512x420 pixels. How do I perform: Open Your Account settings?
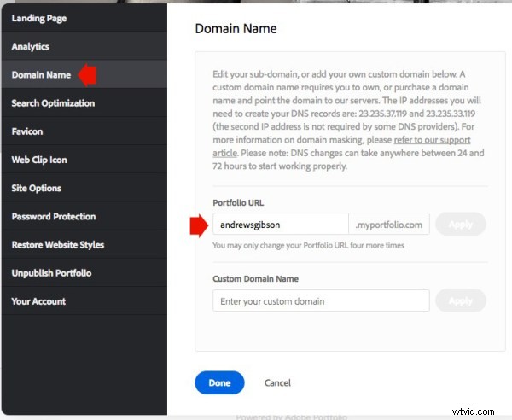(38, 300)
